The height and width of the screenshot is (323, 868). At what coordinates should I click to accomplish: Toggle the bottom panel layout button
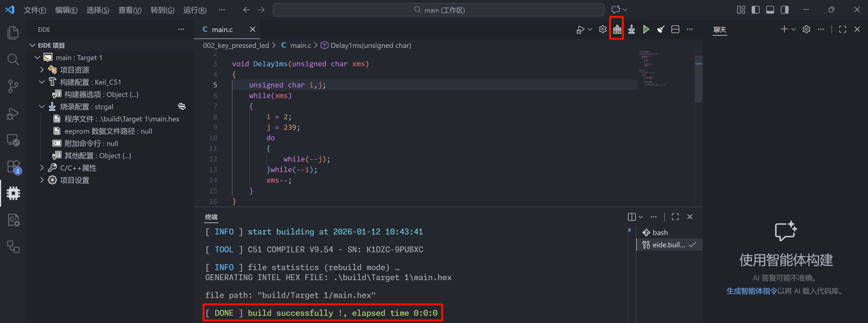click(x=770, y=10)
